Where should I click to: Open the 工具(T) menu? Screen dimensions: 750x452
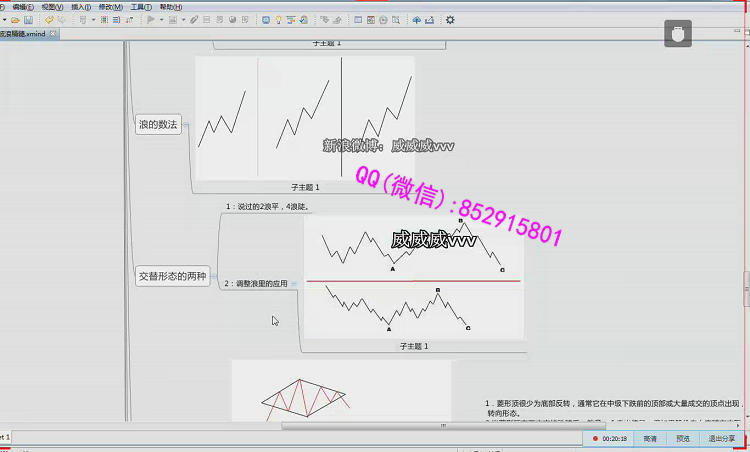pos(141,6)
